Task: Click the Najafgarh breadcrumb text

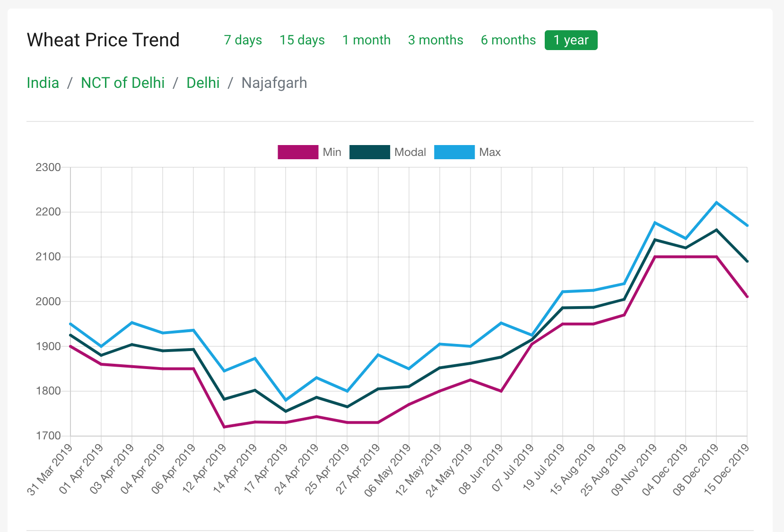Action: pos(274,83)
